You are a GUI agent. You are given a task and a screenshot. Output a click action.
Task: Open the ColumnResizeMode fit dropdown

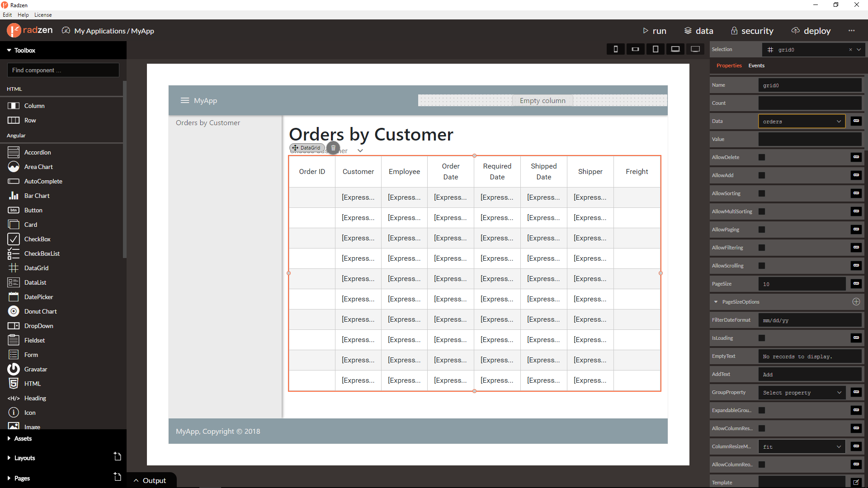coord(802,446)
